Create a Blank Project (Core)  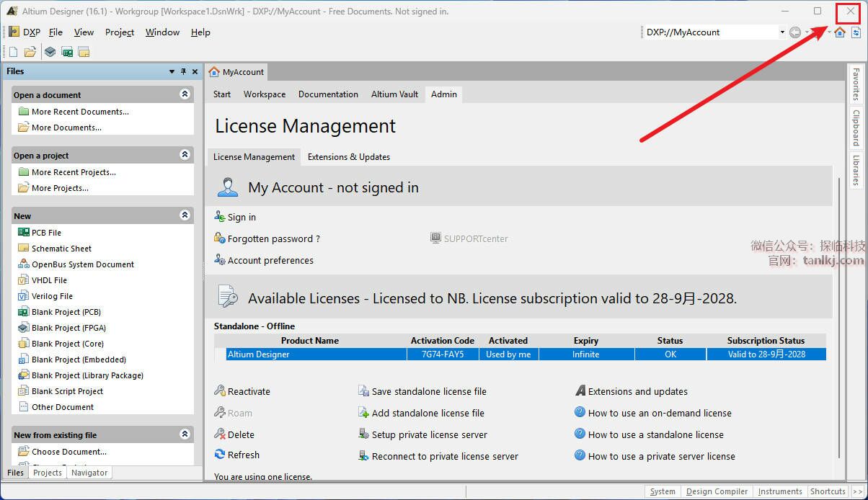point(68,344)
